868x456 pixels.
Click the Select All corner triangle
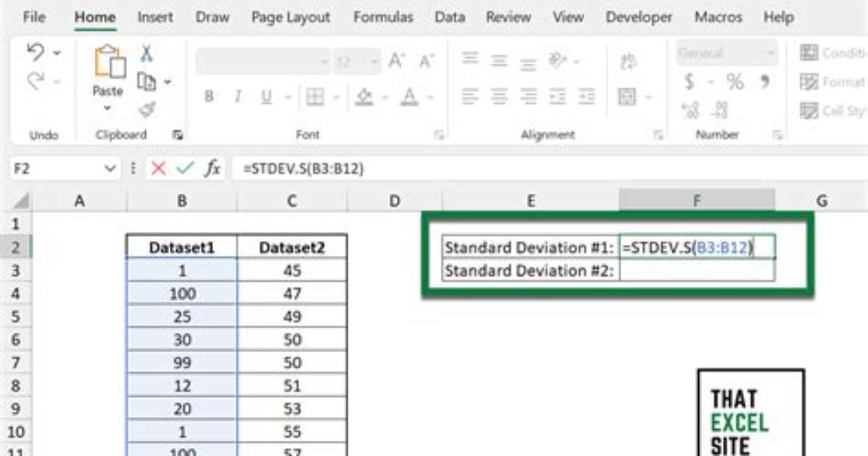pyautogui.click(x=20, y=200)
